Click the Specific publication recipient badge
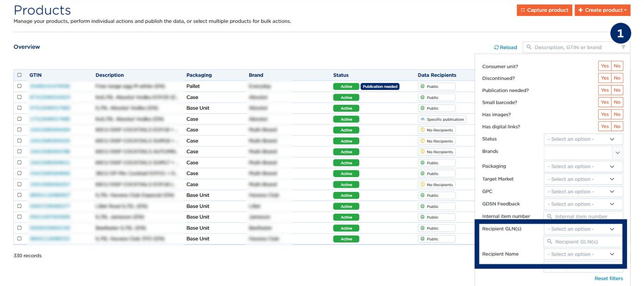Screen dimensions: 644x286 coord(442,119)
